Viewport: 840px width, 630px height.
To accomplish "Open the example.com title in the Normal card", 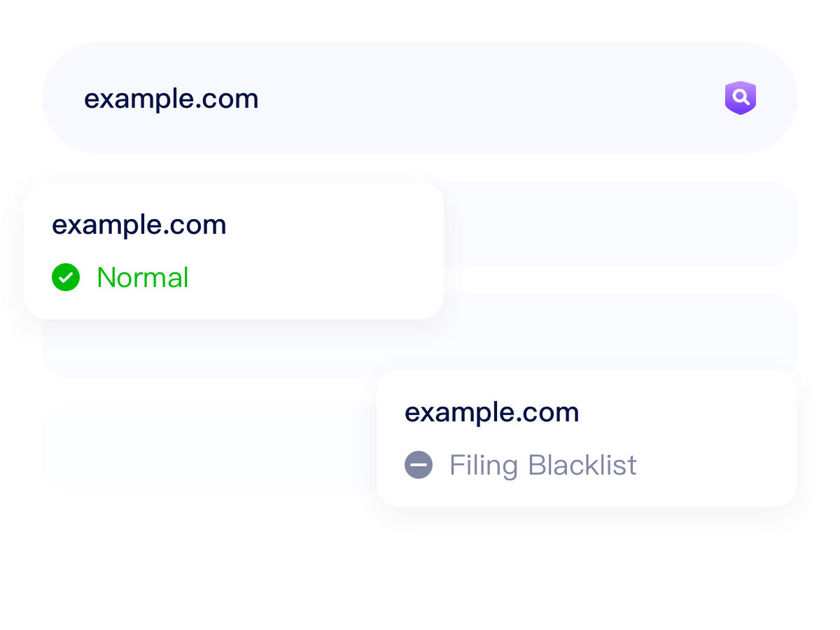I will (139, 225).
